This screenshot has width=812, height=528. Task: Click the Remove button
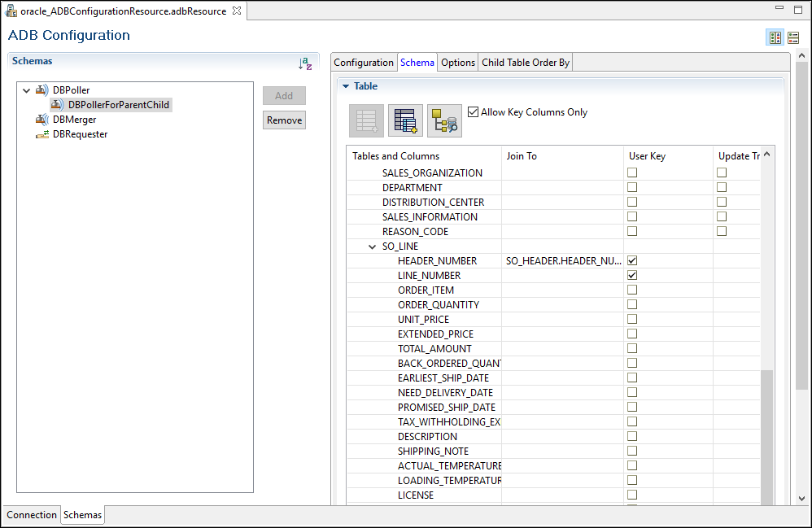tap(284, 120)
